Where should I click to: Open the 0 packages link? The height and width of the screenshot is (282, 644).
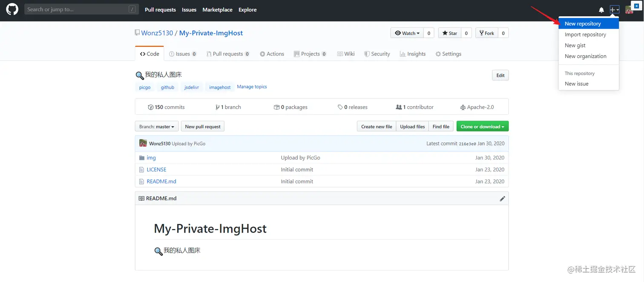click(290, 107)
